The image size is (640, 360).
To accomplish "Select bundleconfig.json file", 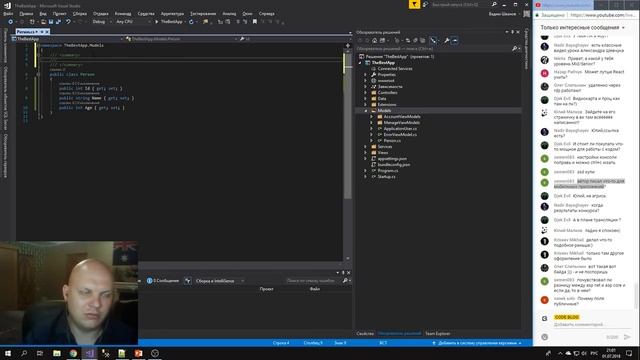I will coord(393,164).
